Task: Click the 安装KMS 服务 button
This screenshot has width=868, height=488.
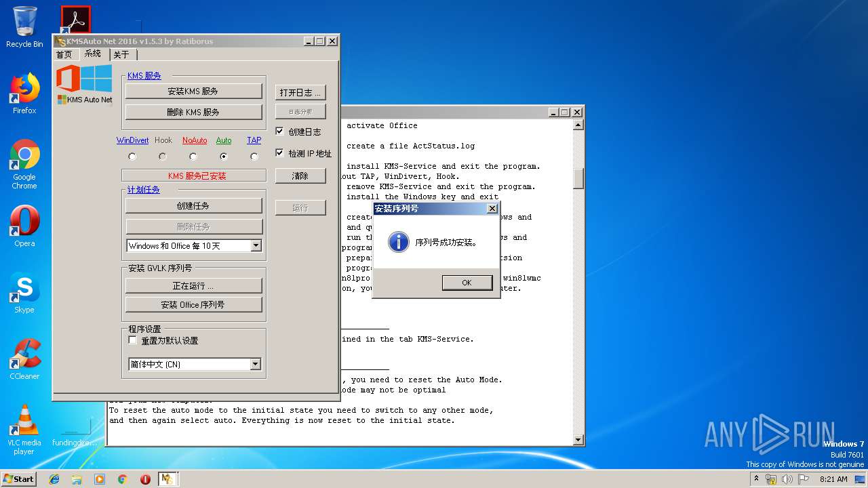Action: [193, 91]
